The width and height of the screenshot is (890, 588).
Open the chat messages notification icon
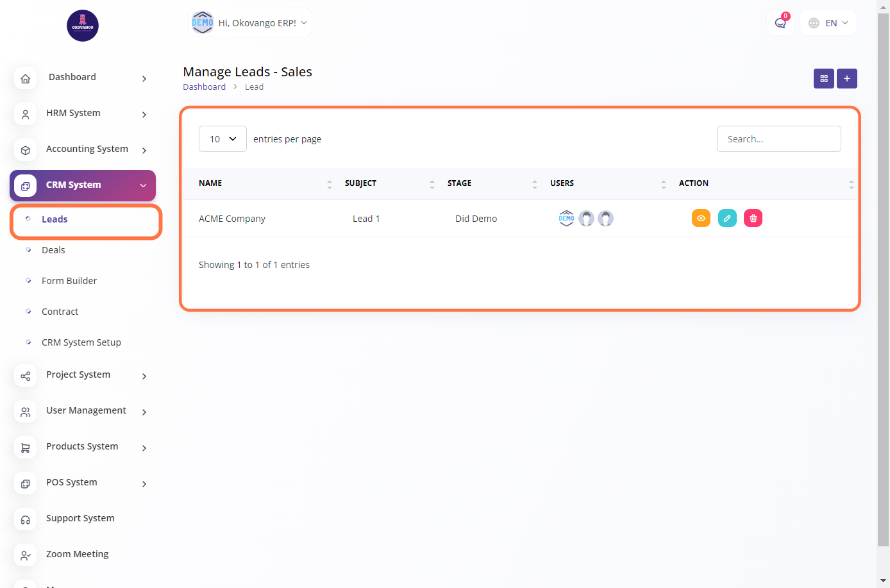tap(780, 23)
